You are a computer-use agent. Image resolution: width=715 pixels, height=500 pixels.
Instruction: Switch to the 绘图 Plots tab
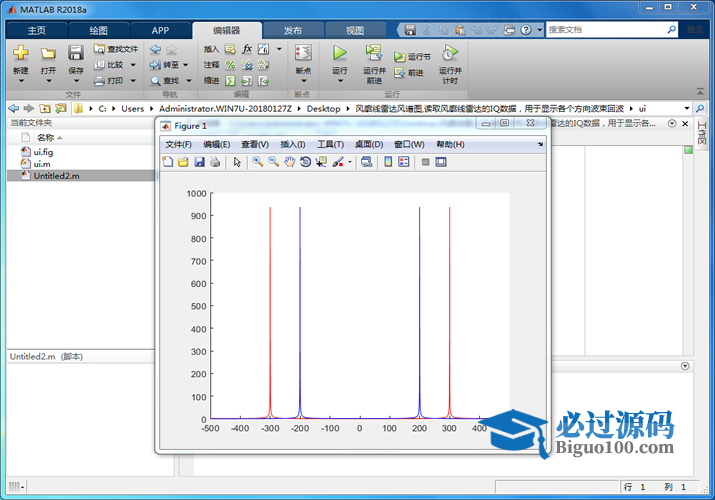[x=98, y=31]
